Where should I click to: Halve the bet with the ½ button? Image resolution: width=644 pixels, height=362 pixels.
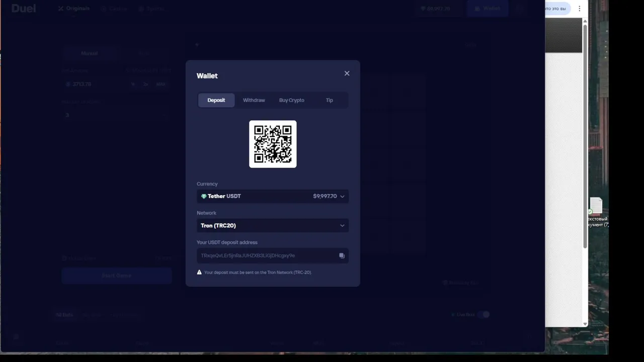pos(133,84)
